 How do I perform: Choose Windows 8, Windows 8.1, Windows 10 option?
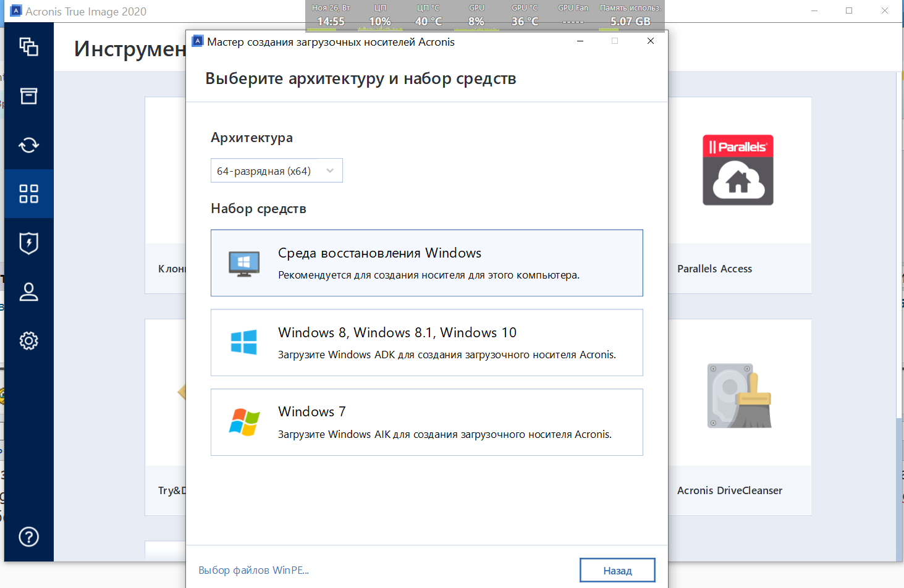coord(427,343)
